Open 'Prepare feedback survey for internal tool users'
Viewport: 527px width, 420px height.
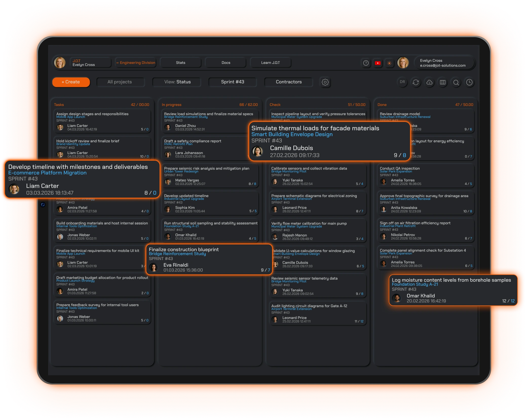(x=102, y=312)
